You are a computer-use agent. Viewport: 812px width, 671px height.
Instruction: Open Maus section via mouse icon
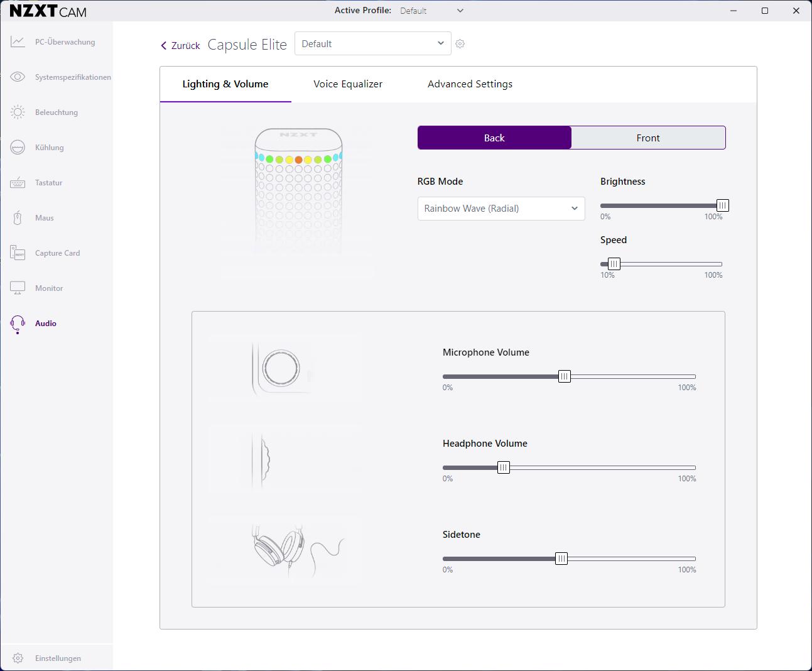point(18,218)
